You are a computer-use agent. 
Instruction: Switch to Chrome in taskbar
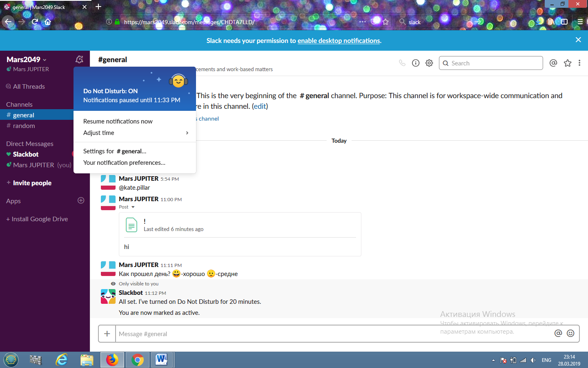138,360
